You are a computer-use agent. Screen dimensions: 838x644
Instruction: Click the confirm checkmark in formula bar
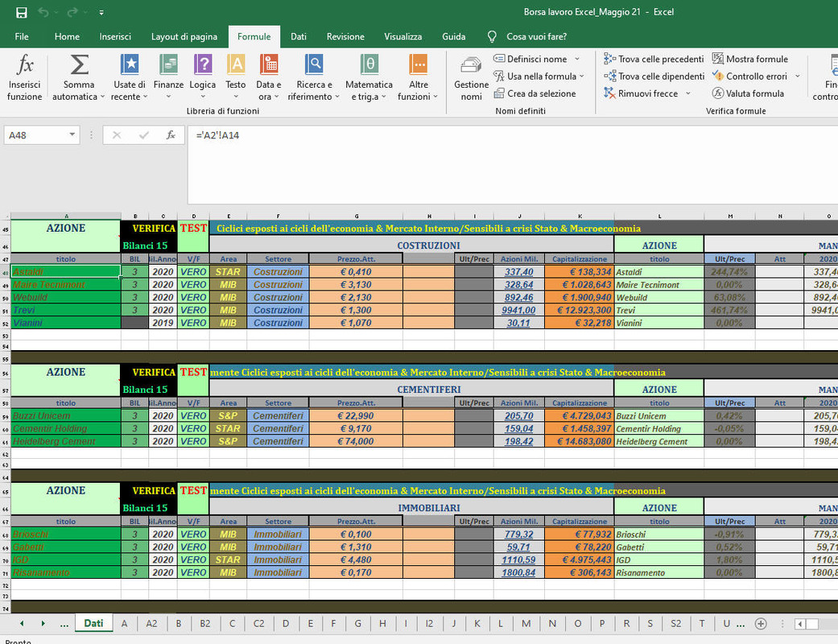(x=144, y=135)
